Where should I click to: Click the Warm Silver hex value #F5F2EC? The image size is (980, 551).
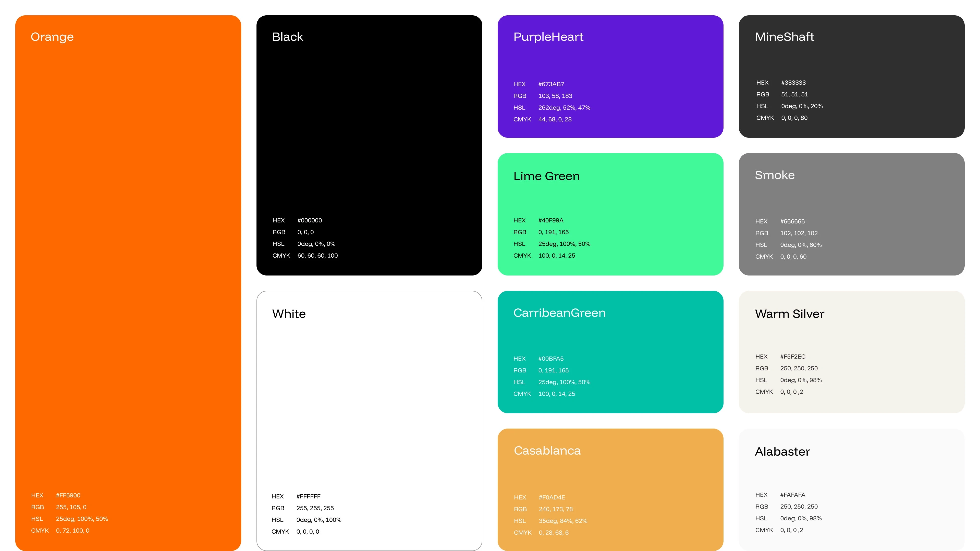pyautogui.click(x=792, y=356)
